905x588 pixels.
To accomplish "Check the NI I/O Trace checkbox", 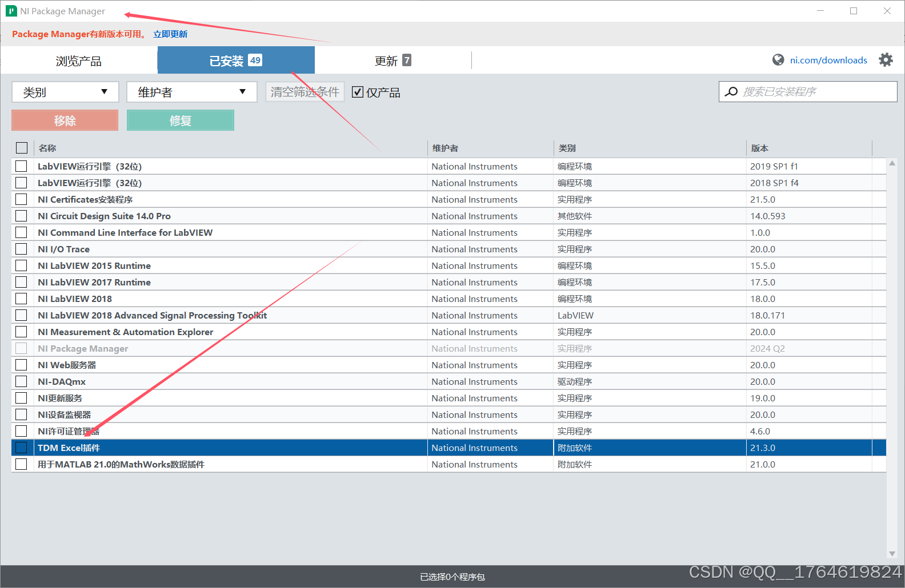I will pos(21,249).
